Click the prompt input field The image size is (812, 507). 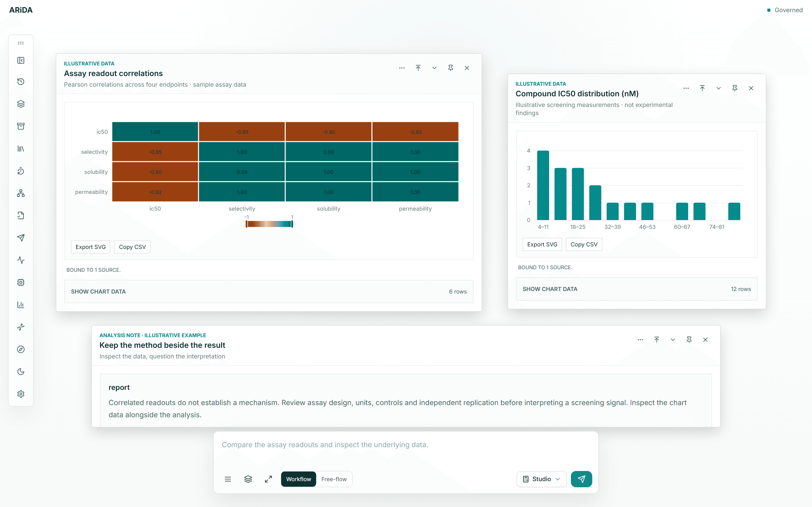pyautogui.click(x=406, y=449)
